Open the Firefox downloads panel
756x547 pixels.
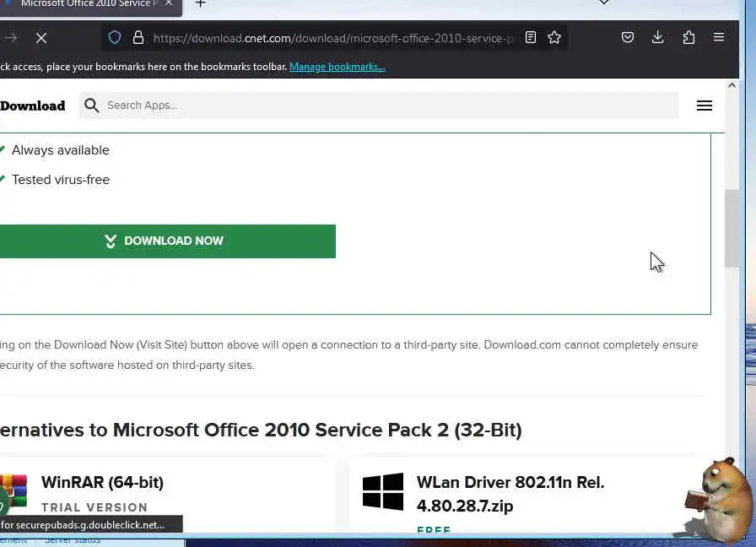[658, 38]
